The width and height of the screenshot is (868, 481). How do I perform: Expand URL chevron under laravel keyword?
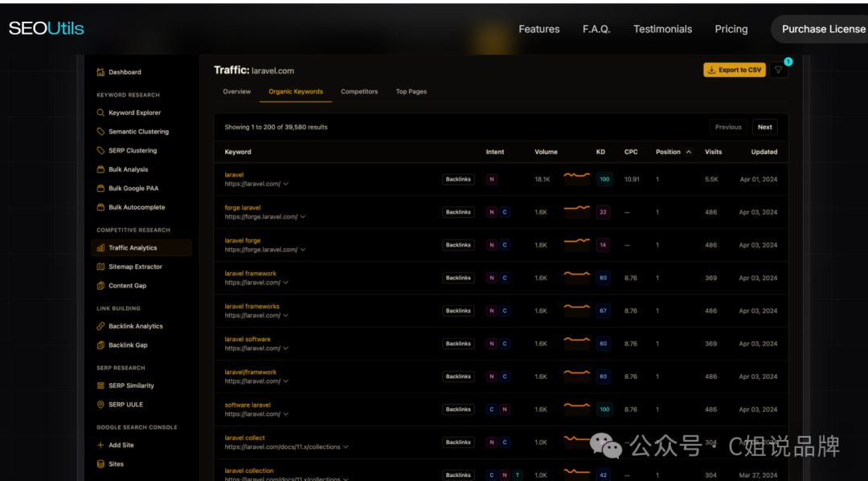click(x=285, y=184)
